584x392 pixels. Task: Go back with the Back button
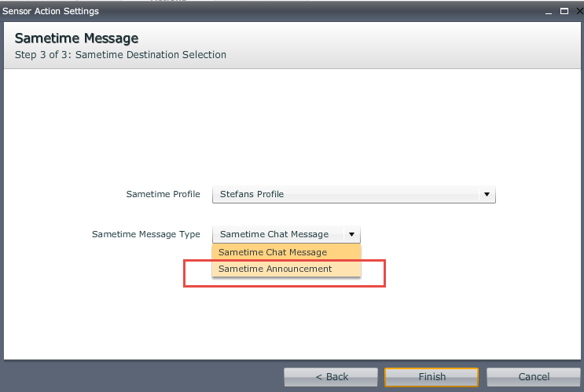[331, 377]
